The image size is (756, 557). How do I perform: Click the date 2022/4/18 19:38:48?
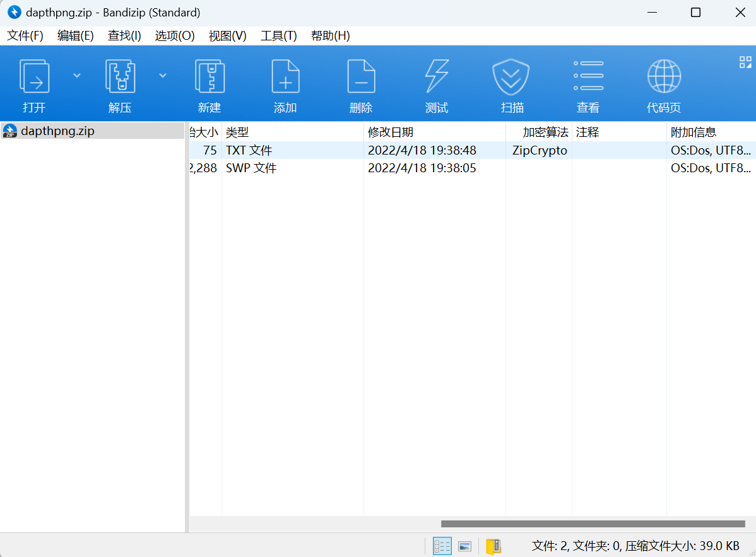pos(422,150)
